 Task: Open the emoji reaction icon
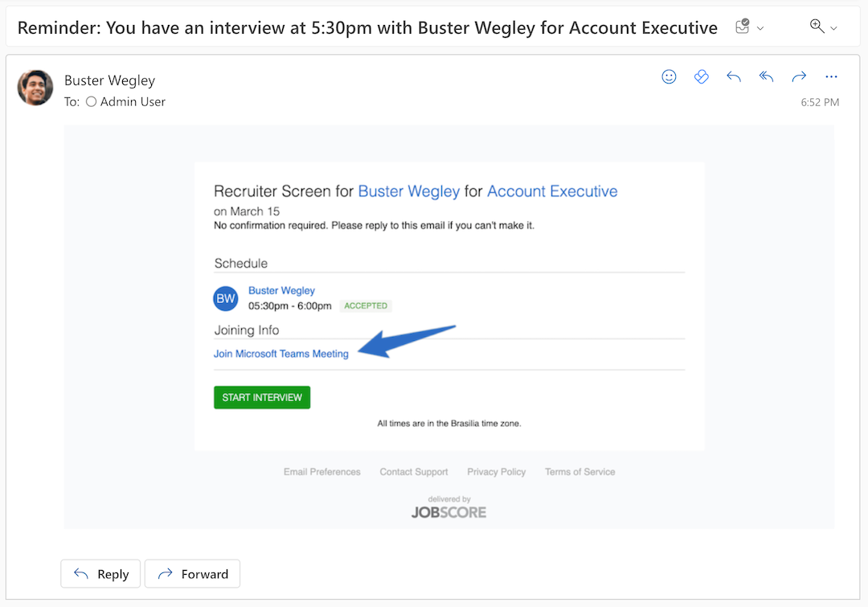pyautogui.click(x=669, y=76)
